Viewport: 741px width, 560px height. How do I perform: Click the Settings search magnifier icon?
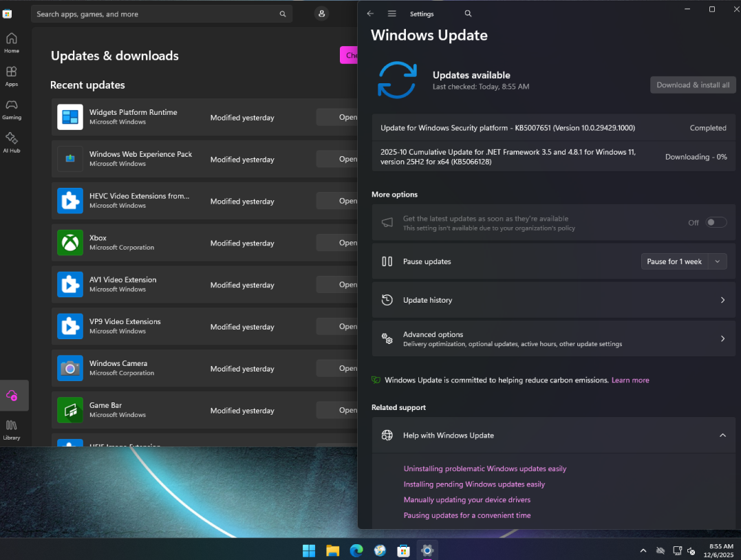point(468,14)
